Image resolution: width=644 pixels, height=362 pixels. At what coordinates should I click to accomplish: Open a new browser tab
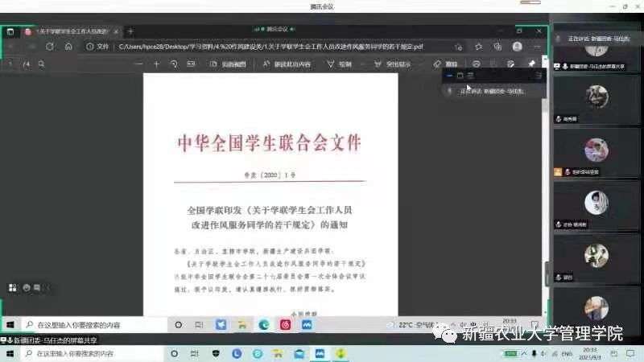(130, 31)
